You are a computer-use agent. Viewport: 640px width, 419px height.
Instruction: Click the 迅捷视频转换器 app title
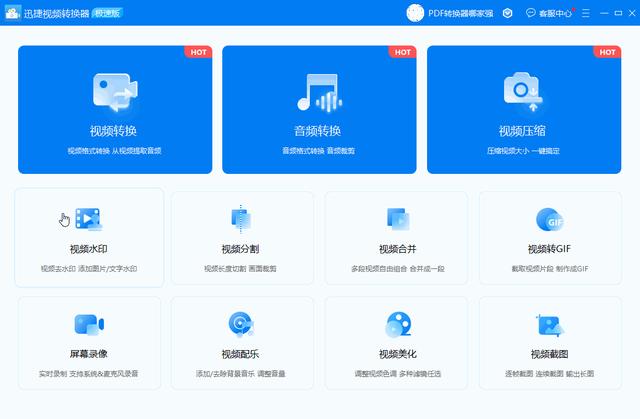56,13
